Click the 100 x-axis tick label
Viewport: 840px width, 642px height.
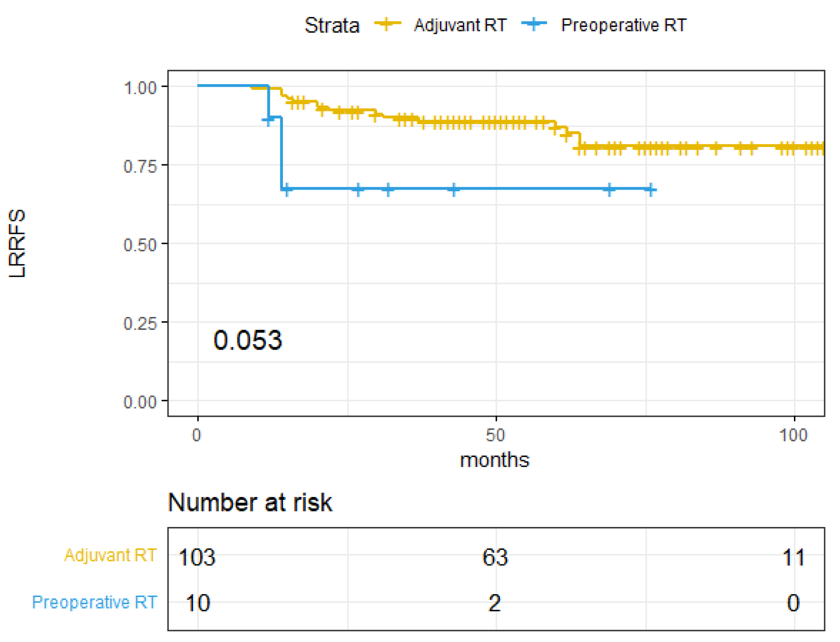[x=793, y=435]
